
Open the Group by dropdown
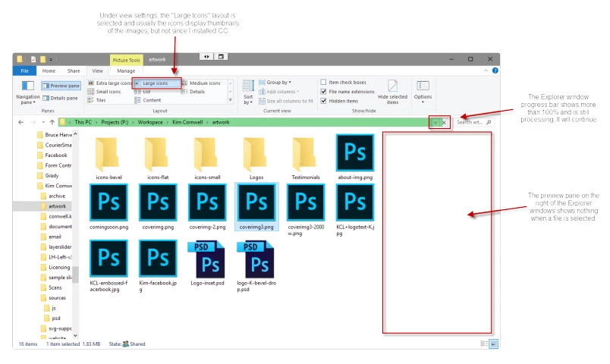(x=275, y=82)
